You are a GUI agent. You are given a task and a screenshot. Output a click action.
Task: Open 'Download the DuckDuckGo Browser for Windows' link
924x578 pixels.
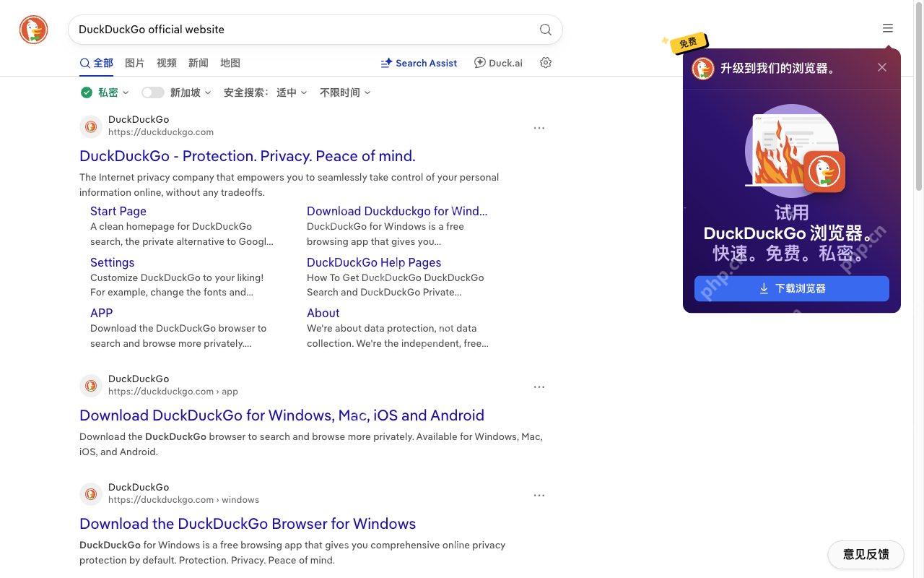point(248,524)
